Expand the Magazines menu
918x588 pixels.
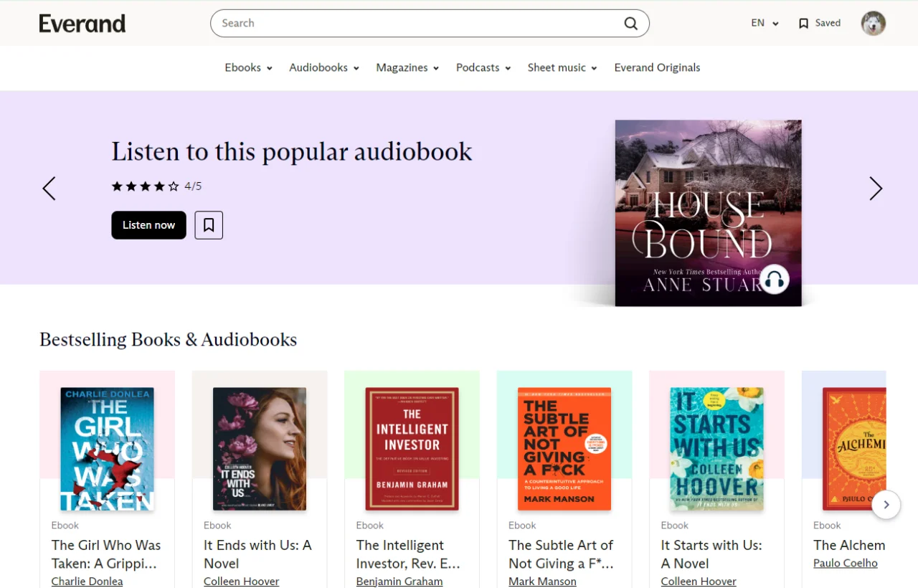tap(407, 67)
